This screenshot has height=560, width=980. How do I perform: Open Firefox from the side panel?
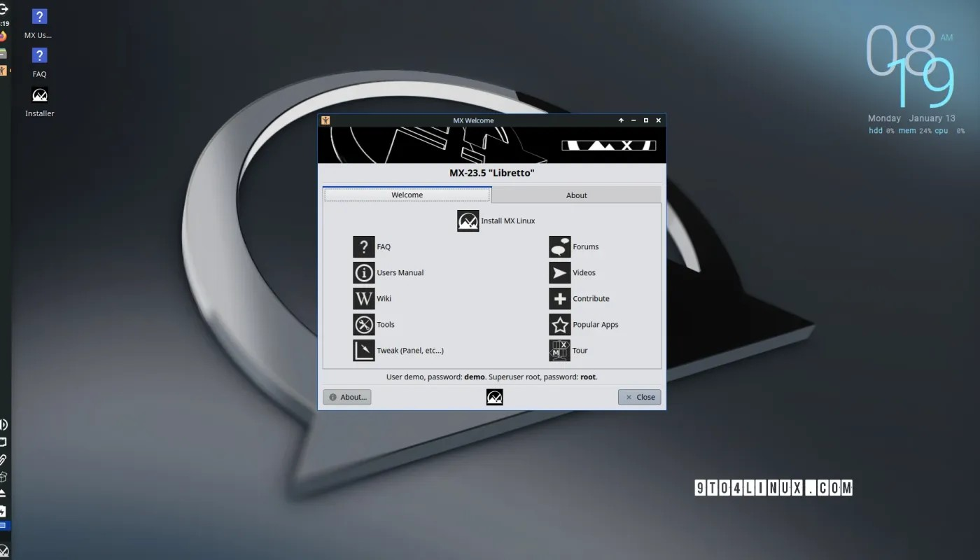point(3,36)
